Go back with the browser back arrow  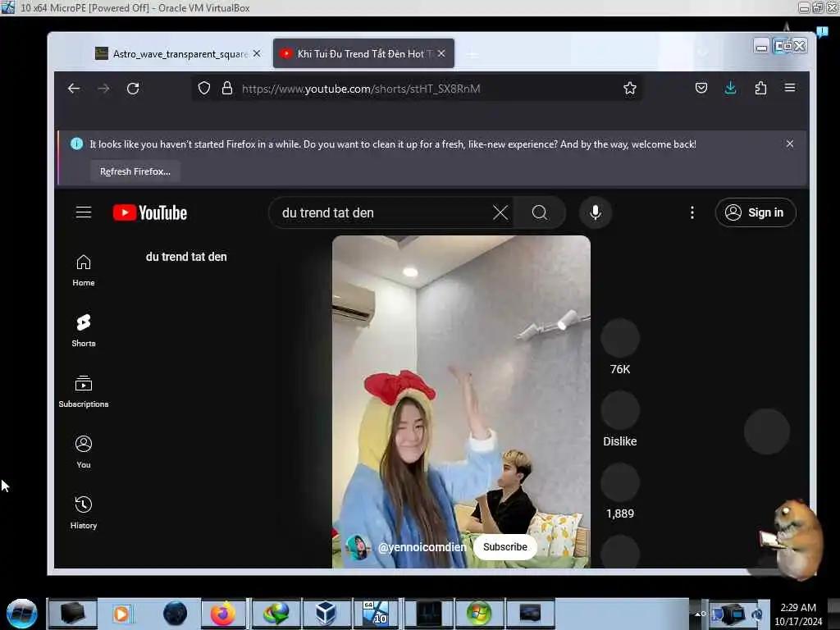click(74, 89)
